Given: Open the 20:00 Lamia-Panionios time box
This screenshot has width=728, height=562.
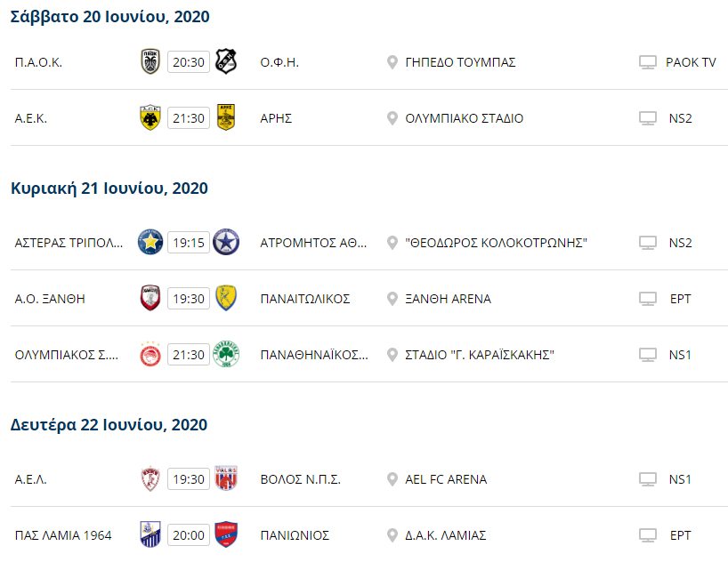Looking at the screenshot, I should [189, 535].
